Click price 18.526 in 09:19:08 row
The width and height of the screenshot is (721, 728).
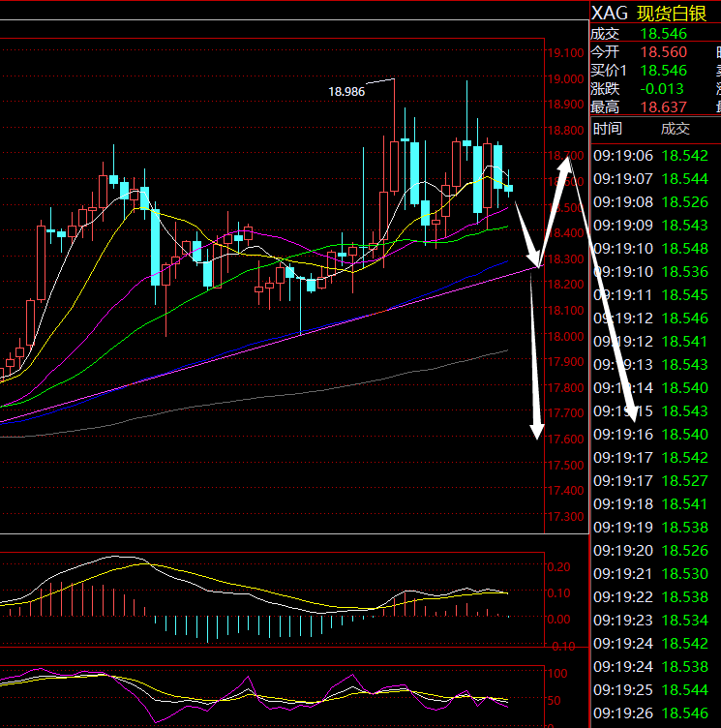685,202
